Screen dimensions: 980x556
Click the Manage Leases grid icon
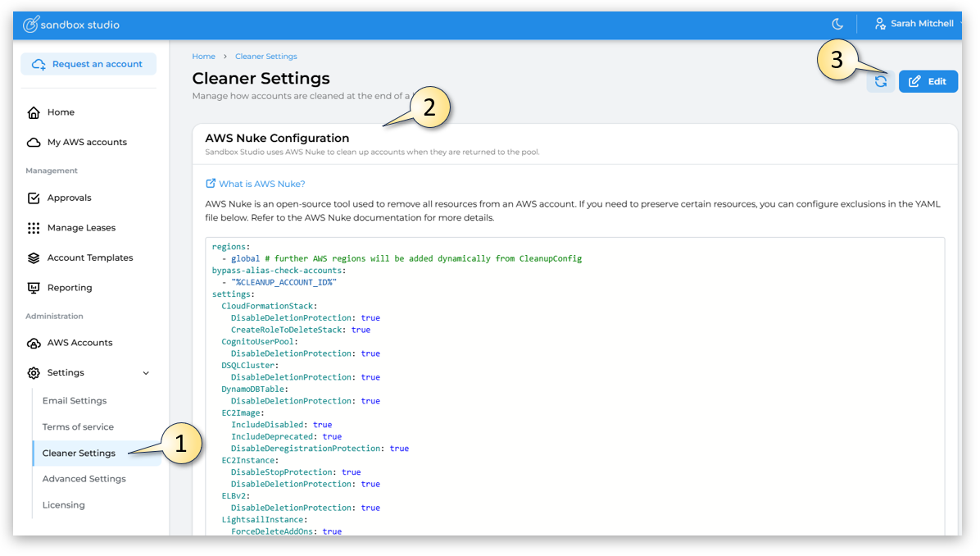34,228
